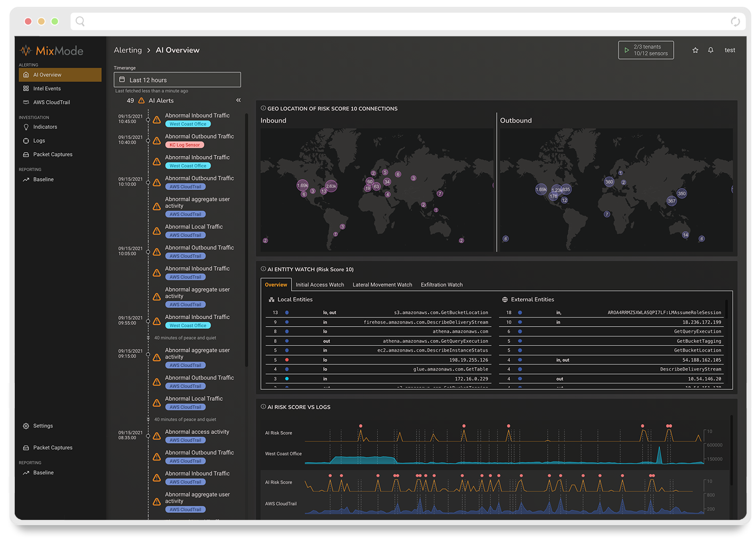
Task: Open the 10:40:00 Abnormal Outbound Traffic alert
Action: [199, 136]
